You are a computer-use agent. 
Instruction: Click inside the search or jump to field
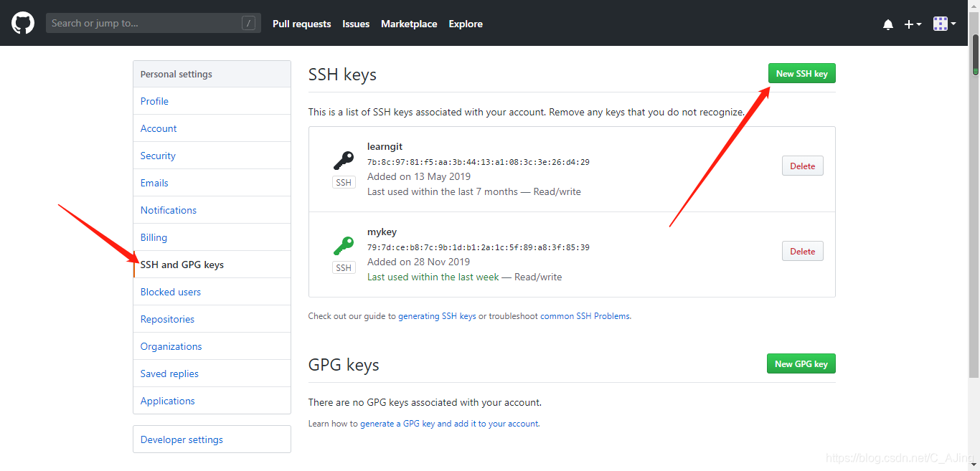coord(143,22)
